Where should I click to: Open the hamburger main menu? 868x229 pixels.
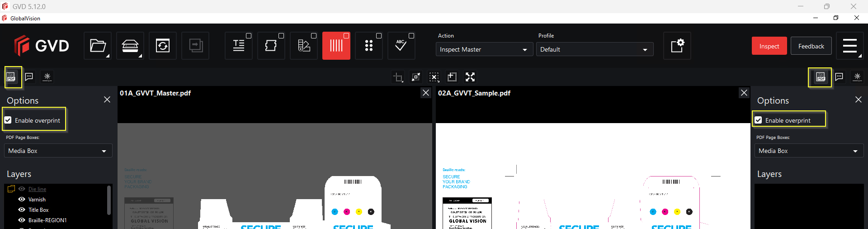point(850,46)
